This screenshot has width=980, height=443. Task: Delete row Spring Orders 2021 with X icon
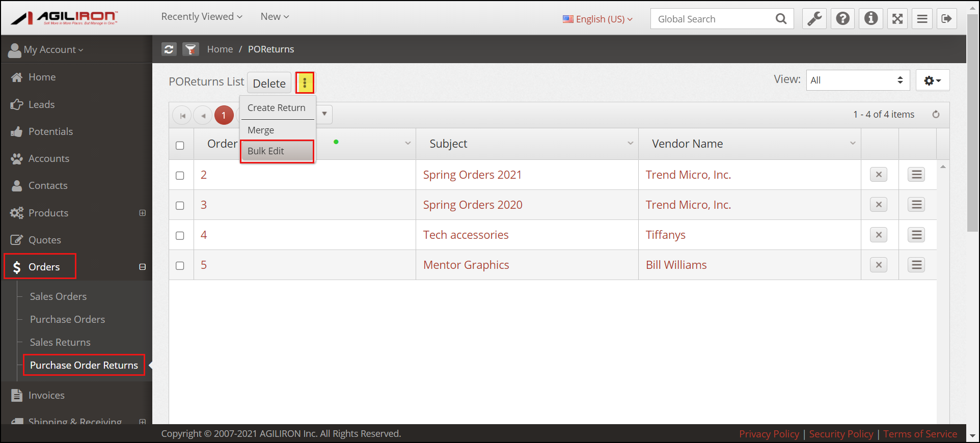(879, 175)
